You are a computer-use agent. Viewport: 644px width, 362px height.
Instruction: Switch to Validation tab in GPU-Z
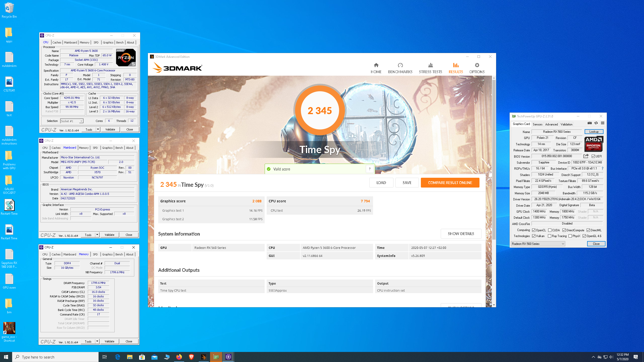coord(566,124)
